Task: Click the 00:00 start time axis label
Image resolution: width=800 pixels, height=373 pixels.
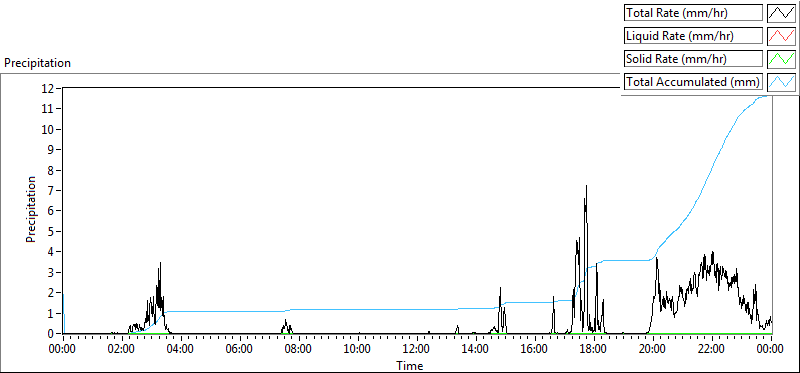Action: pyautogui.click(x=63, y=349)
